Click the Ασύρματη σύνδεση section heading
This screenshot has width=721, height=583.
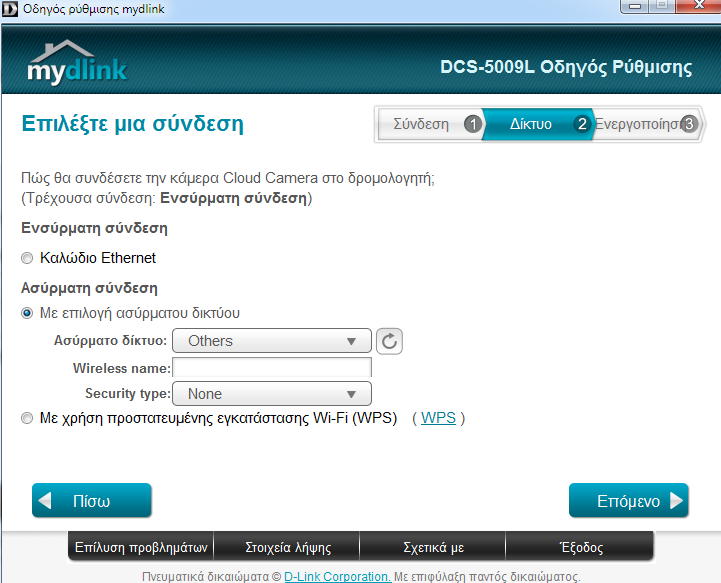point(89,288)
